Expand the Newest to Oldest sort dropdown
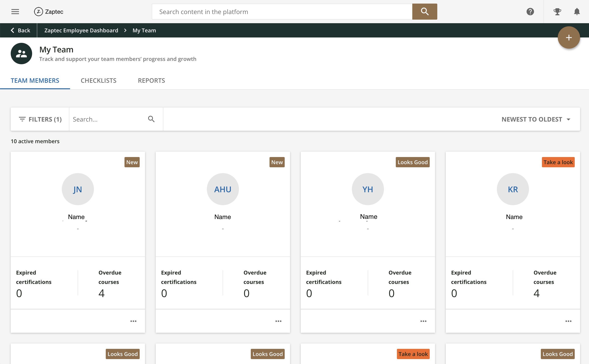 point(536,119)
